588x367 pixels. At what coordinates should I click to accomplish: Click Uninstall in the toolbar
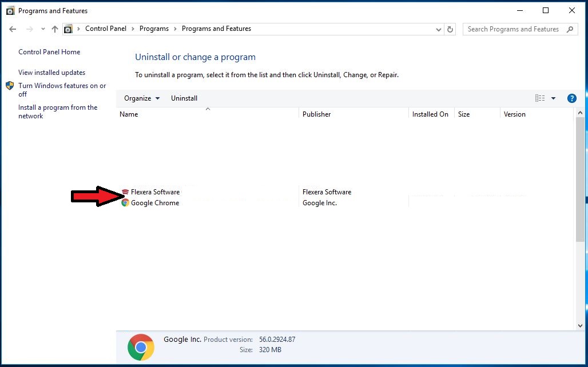(184, 98)
